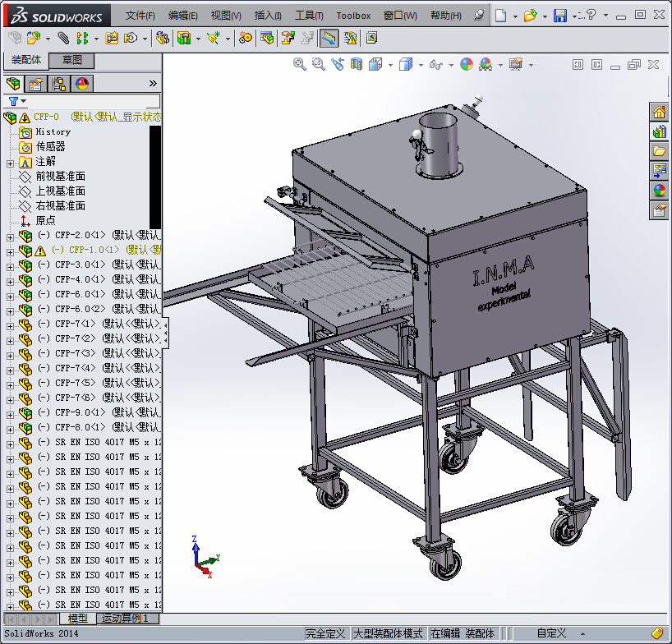Toggle the hide/show items glasses icon

click(435, 64)
